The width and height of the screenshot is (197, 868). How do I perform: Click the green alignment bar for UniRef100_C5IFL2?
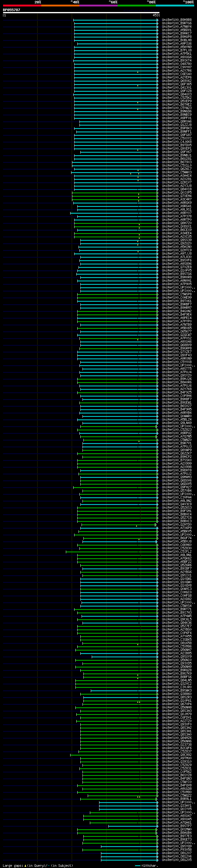coord(112,551)
